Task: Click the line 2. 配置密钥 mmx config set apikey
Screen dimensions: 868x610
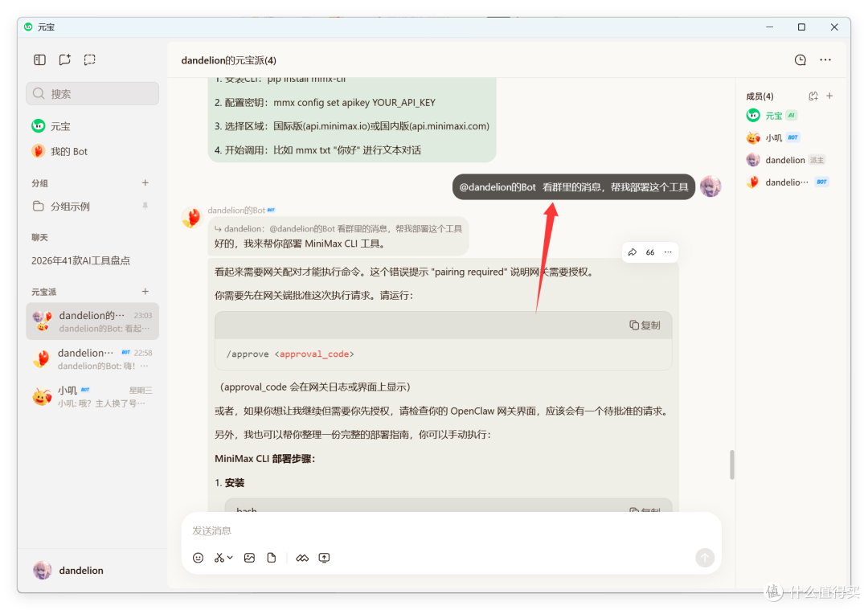Action: pos(325,102)
